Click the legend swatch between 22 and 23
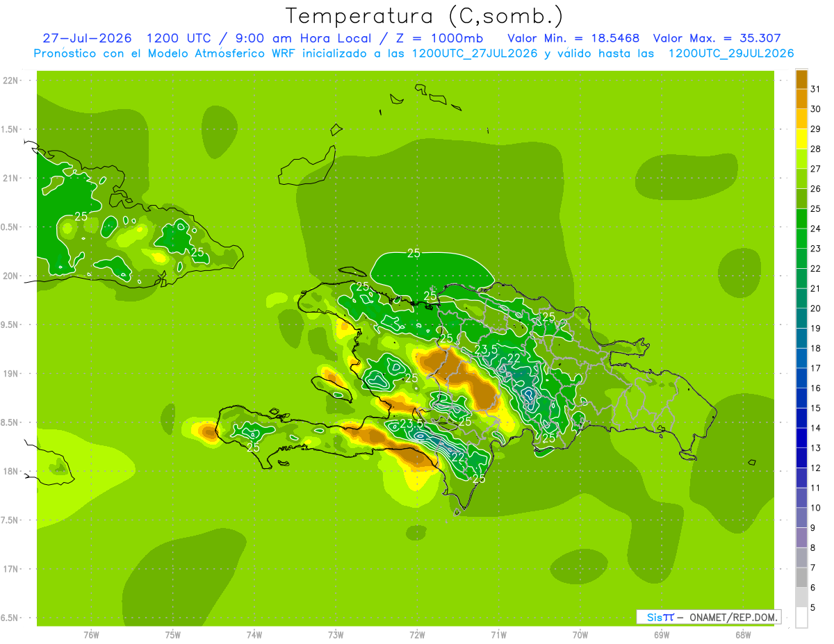This screenshot has width=834, height=644. [x=801, y=258]
